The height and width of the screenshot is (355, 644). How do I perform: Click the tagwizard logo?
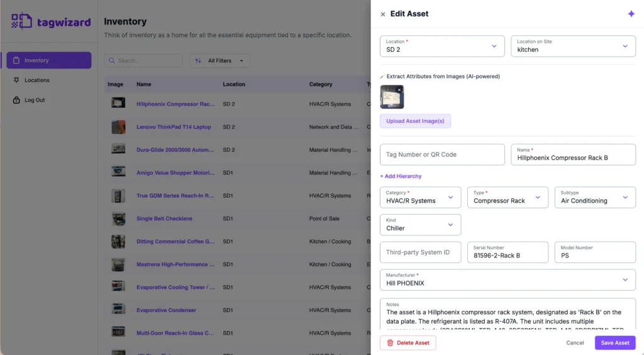coord(51,21)
